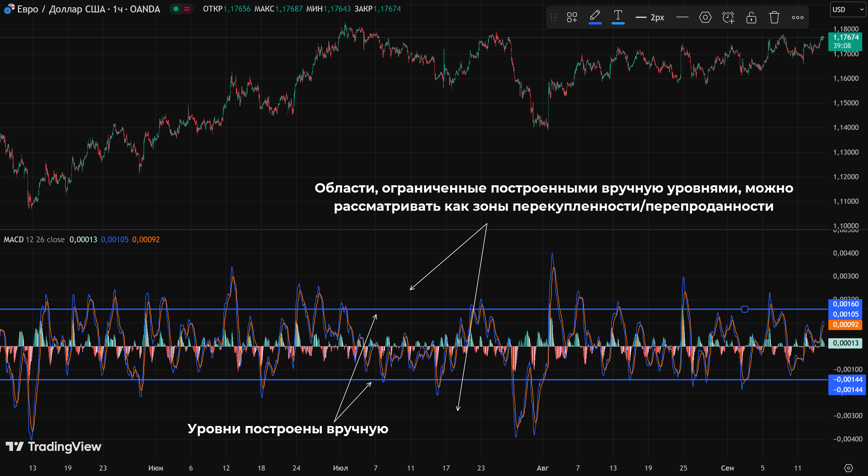Click the text color T icon

[x=618, y=16]
